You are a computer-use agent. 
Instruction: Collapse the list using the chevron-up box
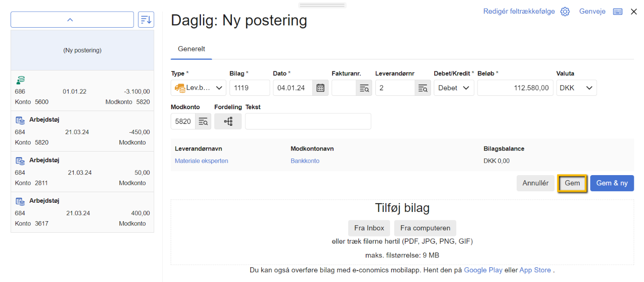click(72, 20)
